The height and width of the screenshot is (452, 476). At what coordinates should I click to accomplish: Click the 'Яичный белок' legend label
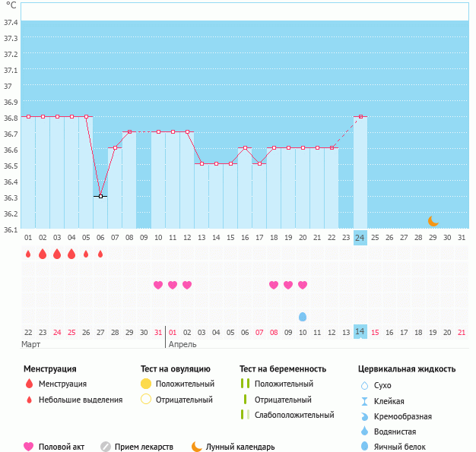coord(400,447)
